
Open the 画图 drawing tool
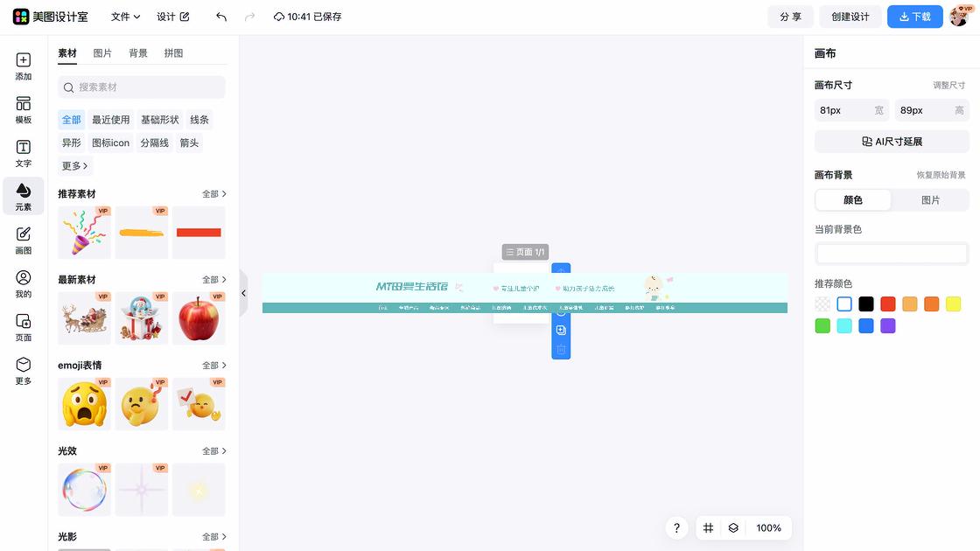point(23,241)
